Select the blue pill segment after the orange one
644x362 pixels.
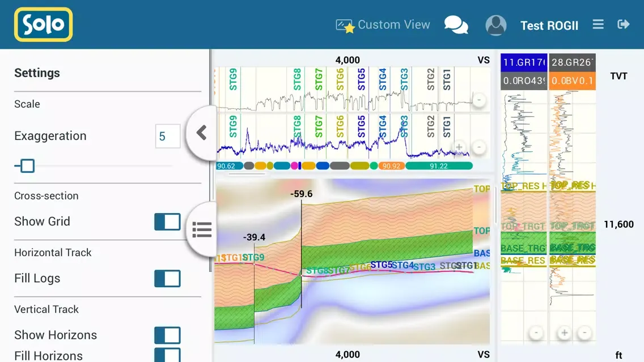point(323,166)
